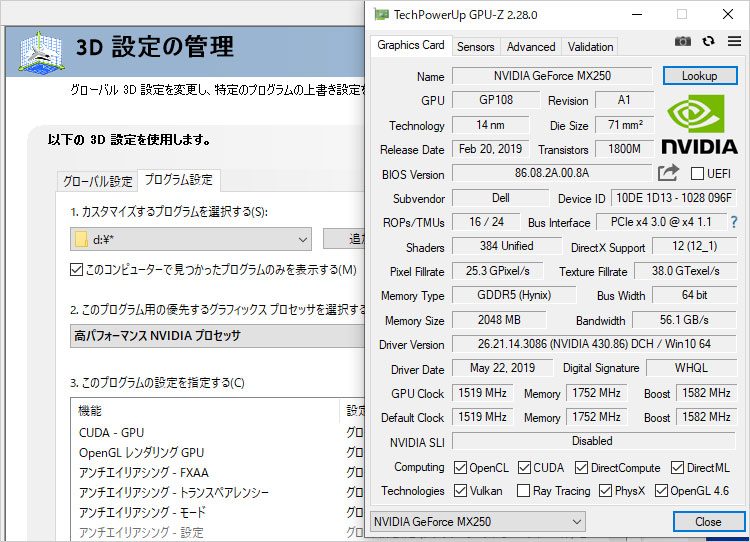Click the Bus Width value 64 bit

click(694, 295)
